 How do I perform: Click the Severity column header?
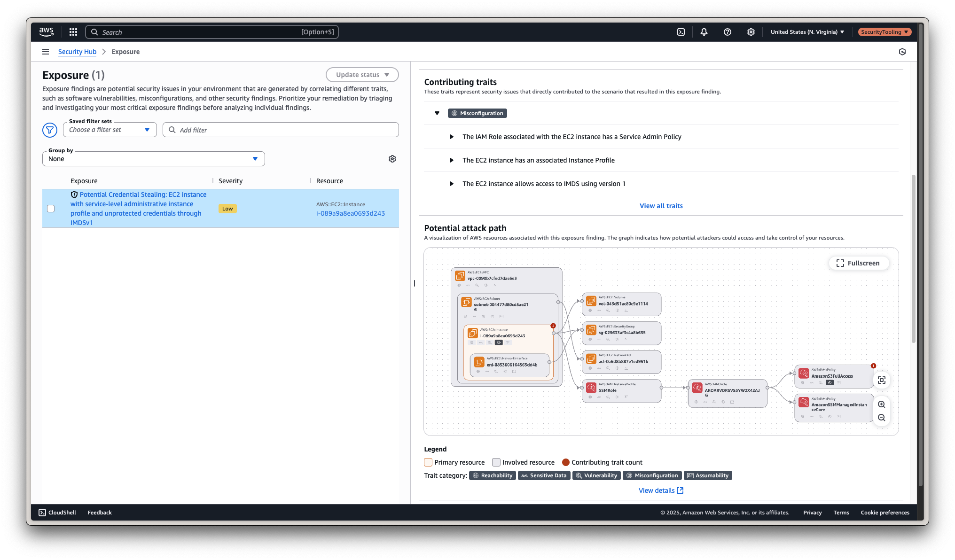click(x=230, y=181)
